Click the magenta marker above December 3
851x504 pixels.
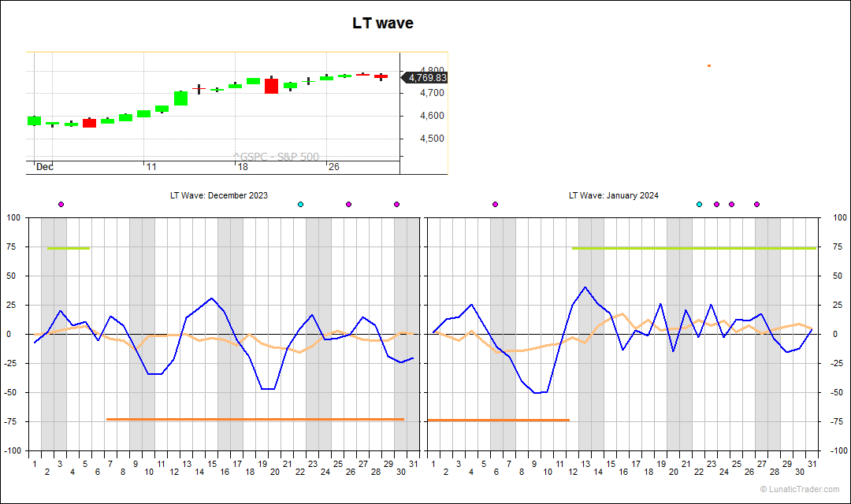[61, 203]
